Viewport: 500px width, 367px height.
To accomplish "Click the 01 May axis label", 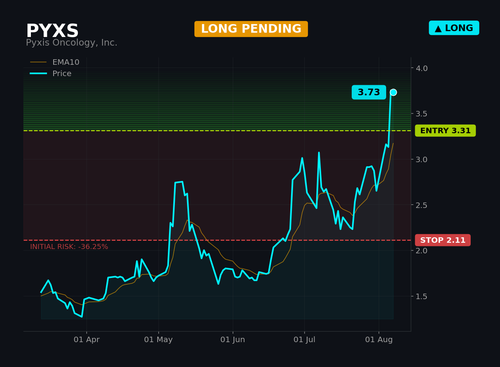I will tap(158, 340).
